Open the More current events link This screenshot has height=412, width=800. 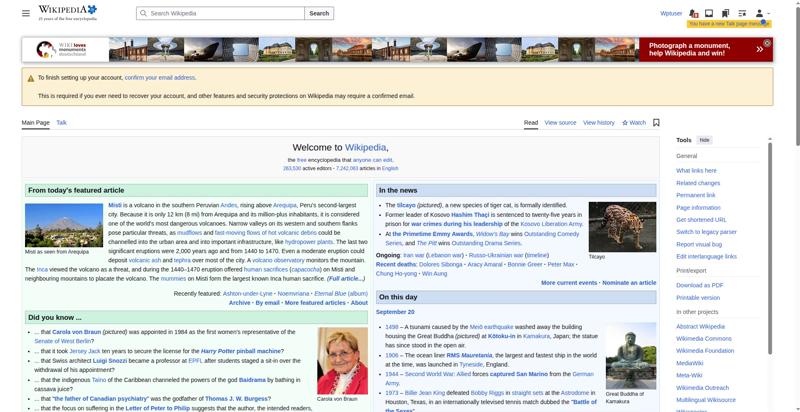569,282
